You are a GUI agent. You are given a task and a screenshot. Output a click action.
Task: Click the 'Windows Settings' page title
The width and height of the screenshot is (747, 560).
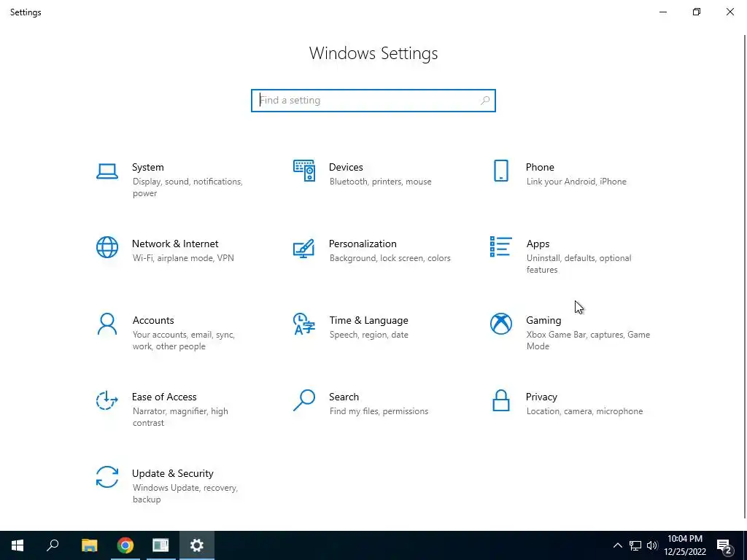pyautogui.click(x=373, y=52)
